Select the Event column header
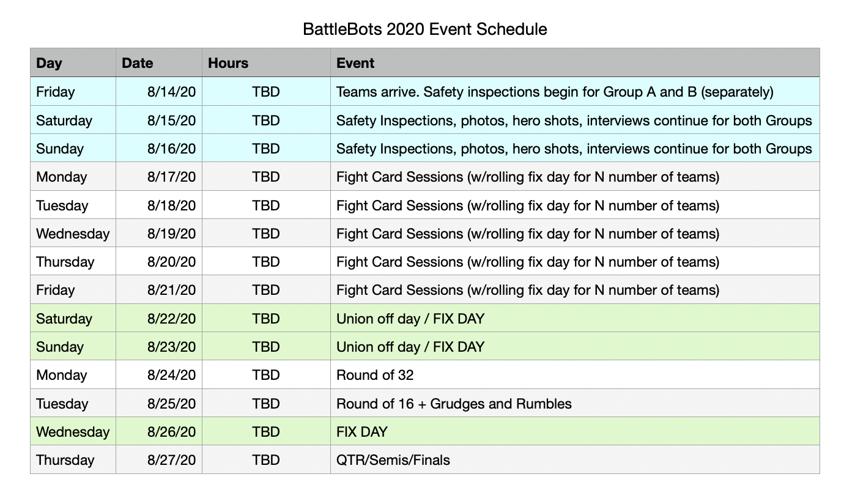855x504 pixels. coord(575,63)
